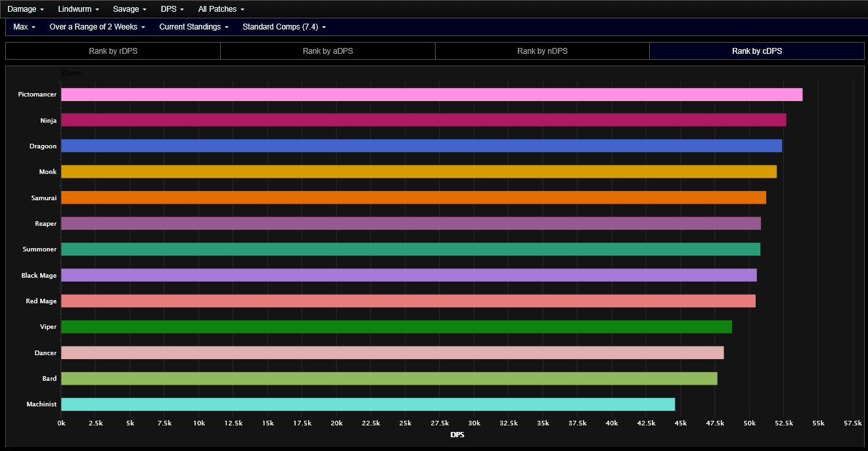Click the Machinist axis label
Viewport: 868px width, 451px height.
pos(41,404)
